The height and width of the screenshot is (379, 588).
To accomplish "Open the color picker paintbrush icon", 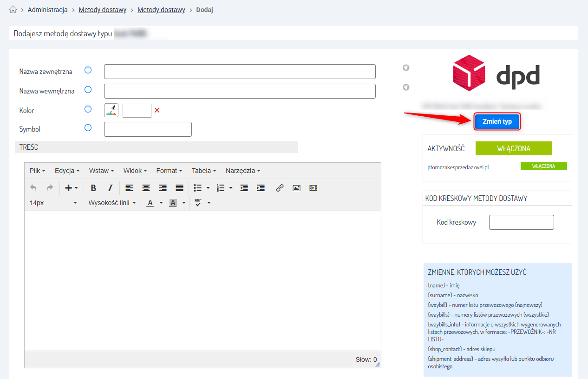I will tap(111, 110).
